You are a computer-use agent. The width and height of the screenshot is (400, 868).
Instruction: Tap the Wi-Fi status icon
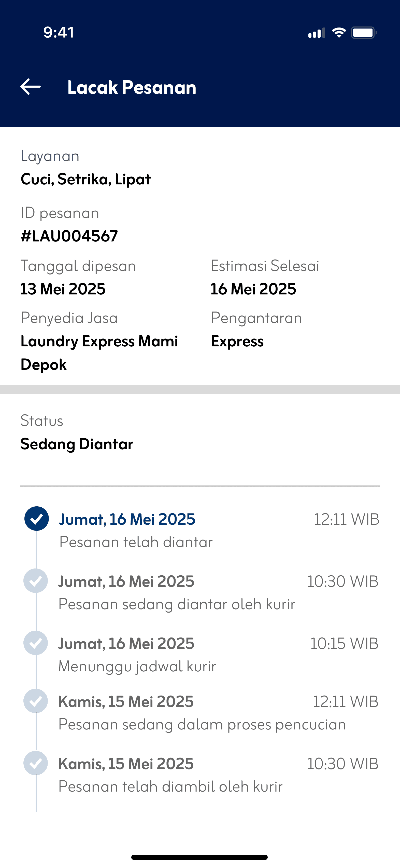[x=339, y=32]
